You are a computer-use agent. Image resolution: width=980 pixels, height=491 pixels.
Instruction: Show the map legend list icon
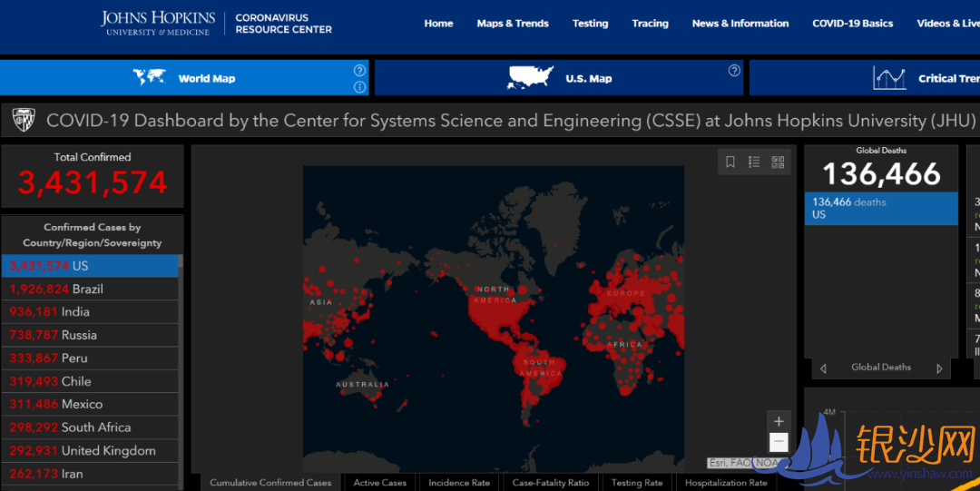click(754, 162)
